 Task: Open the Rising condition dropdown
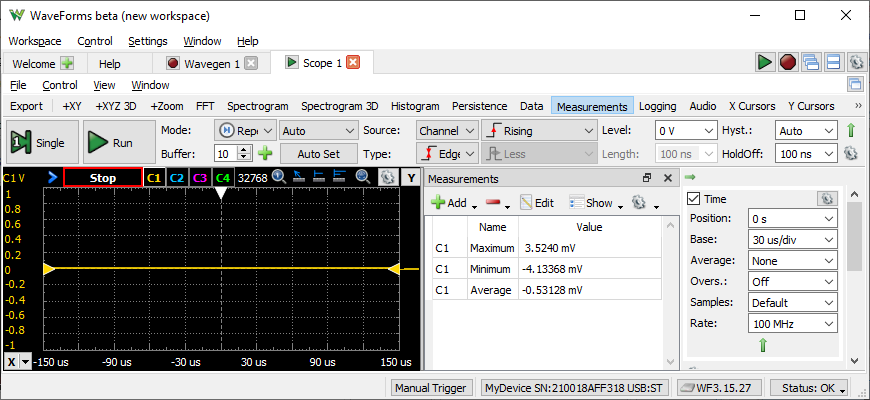coord(539,131)
